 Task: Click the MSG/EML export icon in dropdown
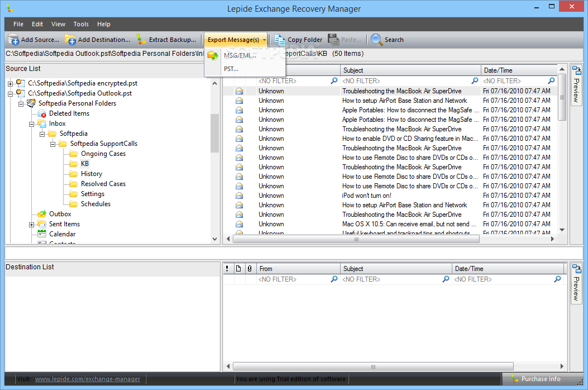[x=213, y=55]
